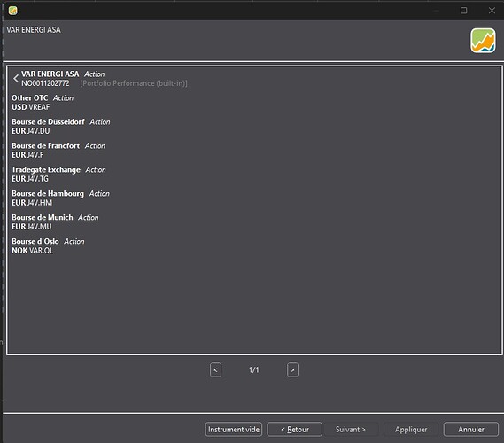
Task: Click the Instrument vide button
Action: (x=234, y=429)
